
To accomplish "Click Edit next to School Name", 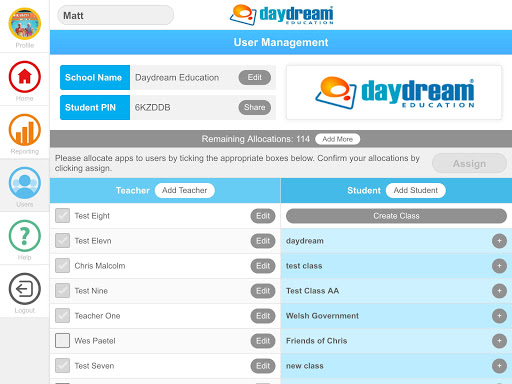I will tap(255, 77).
